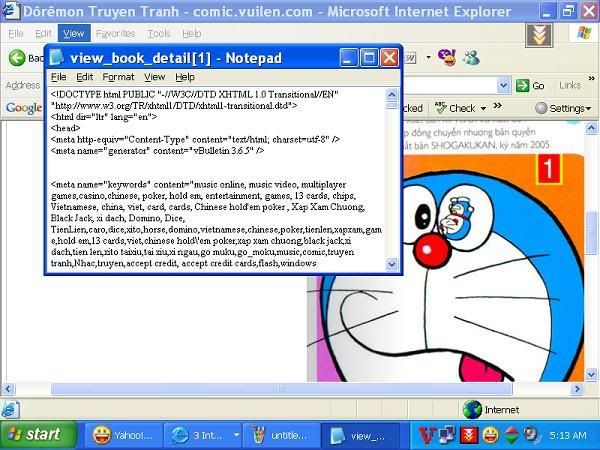Open Internet Explorer's Edit menu
This screenshot has width=600, height=450.
point(43,34)
